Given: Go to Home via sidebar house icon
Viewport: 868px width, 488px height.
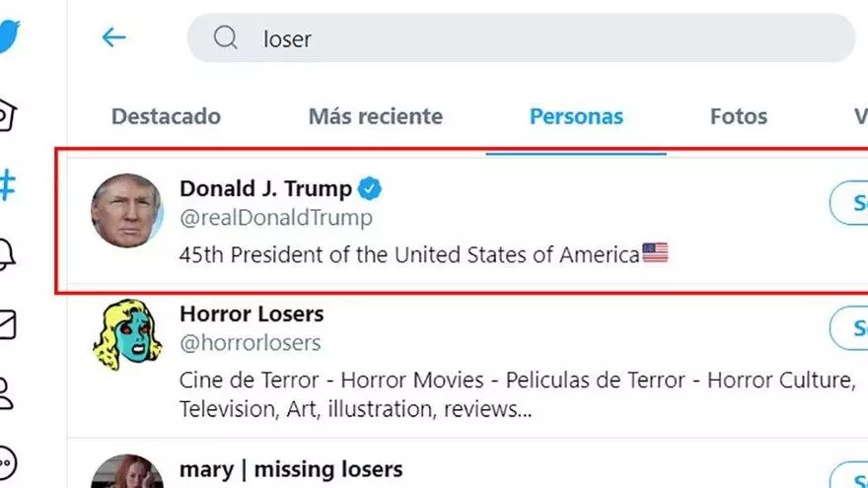Looking at the screenshot, I should (7, 114).
